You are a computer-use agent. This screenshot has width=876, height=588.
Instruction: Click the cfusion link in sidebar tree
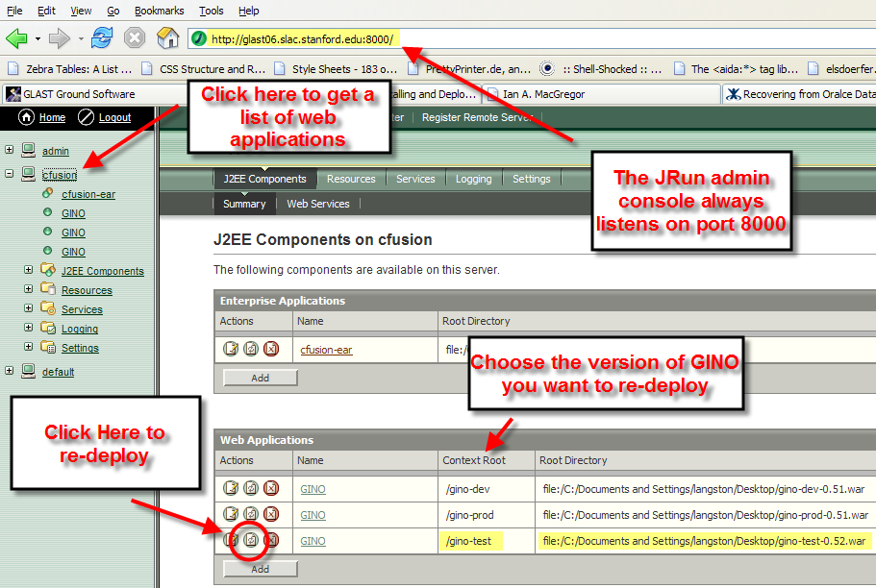(60, 175)
